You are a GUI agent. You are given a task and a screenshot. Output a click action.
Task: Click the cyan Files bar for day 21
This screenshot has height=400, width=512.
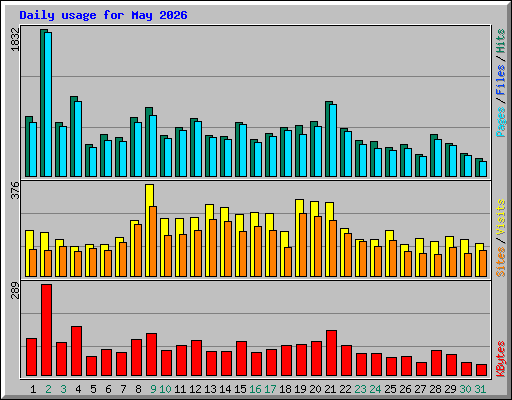(x=333, y=140)
